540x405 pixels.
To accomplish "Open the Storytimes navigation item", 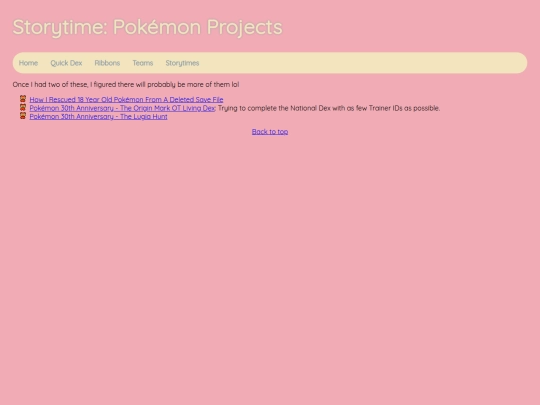I will click(x=182, y=63).
